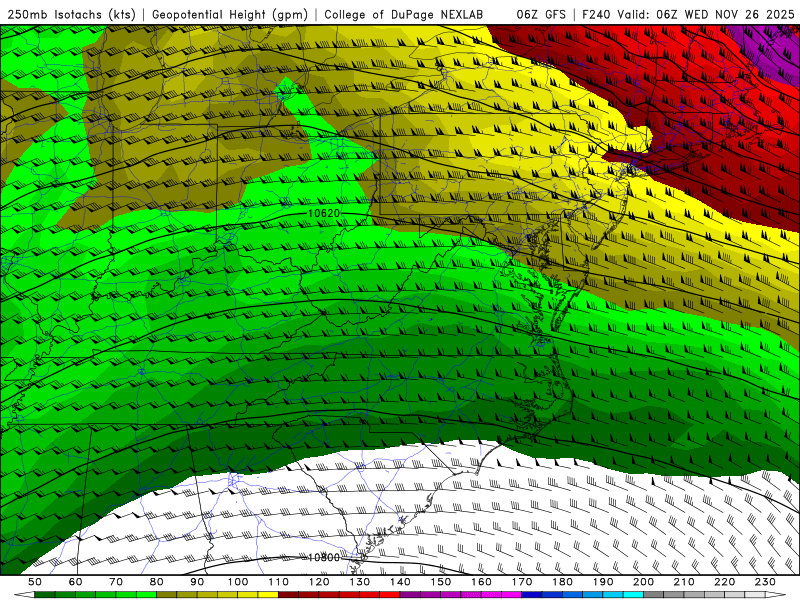Pick the bright red swatch left of 140
Viewport: 800px width, 600px height.
(390, 595)
